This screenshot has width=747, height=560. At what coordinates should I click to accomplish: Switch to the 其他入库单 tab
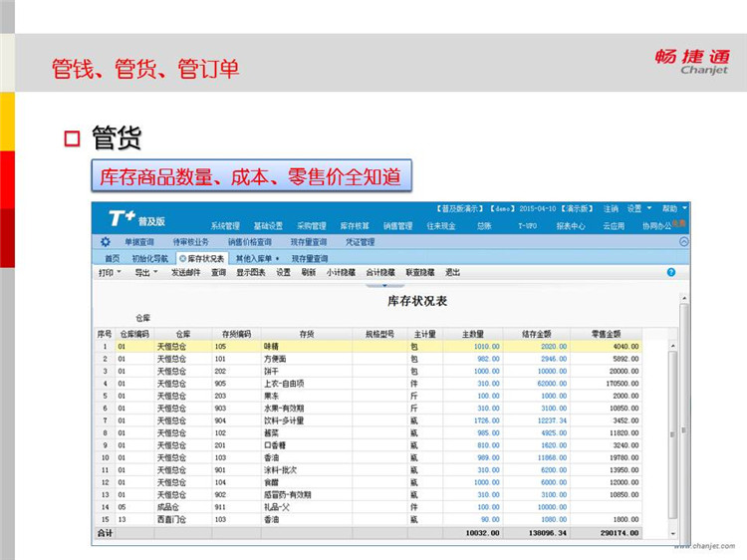click(253, 258)
